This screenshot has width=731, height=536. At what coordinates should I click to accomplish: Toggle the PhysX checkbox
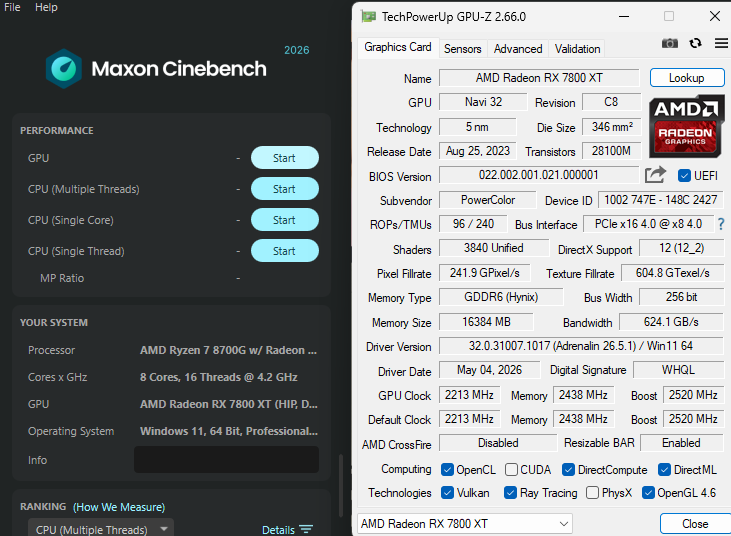[592, 493]
